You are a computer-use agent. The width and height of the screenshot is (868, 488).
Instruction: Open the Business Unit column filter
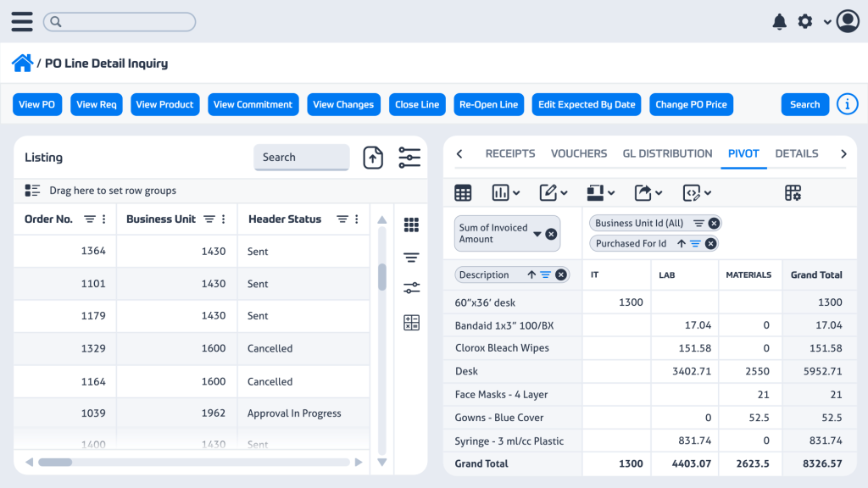[x=209, y=219]
